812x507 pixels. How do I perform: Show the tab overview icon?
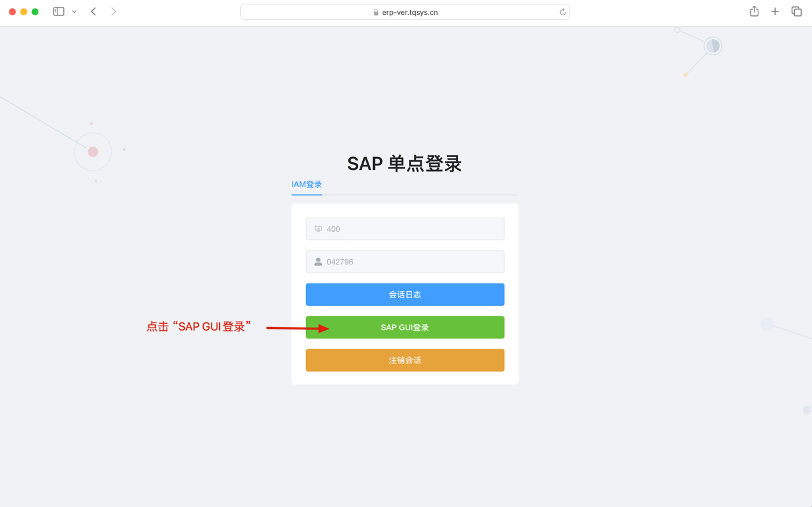[x=797, y=11]
